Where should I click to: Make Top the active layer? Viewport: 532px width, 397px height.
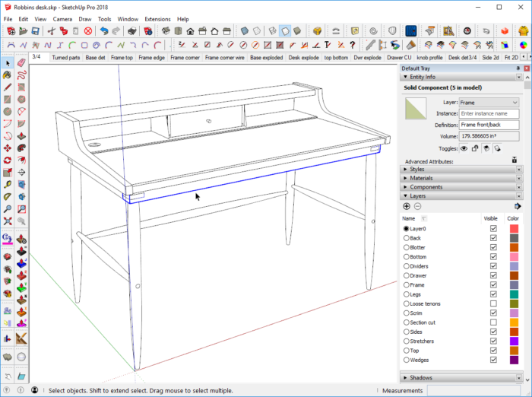click(x=406, y=351)
